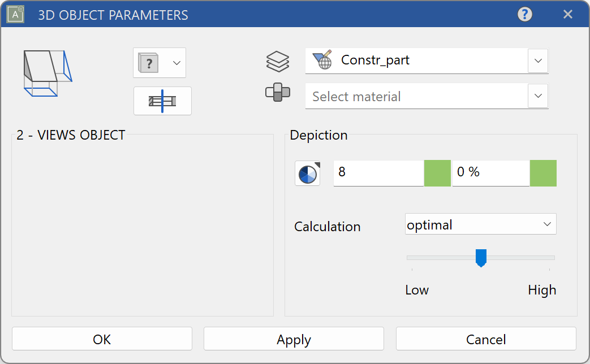
Task: Open help via the title bar question mark
Action: [524, 14]
